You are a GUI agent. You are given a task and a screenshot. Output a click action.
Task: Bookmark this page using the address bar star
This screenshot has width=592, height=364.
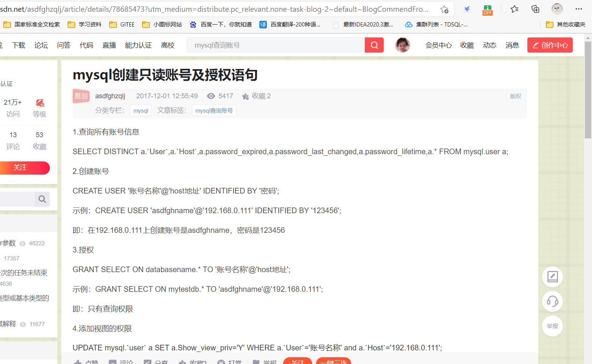click(444, 8)
